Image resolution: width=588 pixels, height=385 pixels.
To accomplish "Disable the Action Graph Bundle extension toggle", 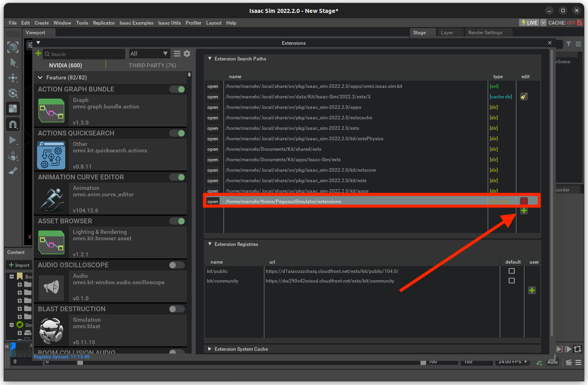I will coord(177,89).
